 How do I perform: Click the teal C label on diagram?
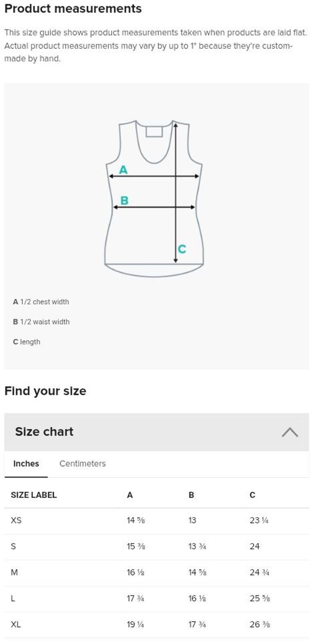click(182, 249)
